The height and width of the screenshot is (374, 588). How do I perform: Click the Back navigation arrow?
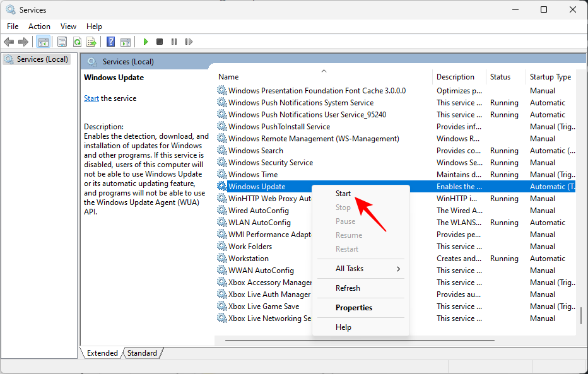click(x=9, y=42)
